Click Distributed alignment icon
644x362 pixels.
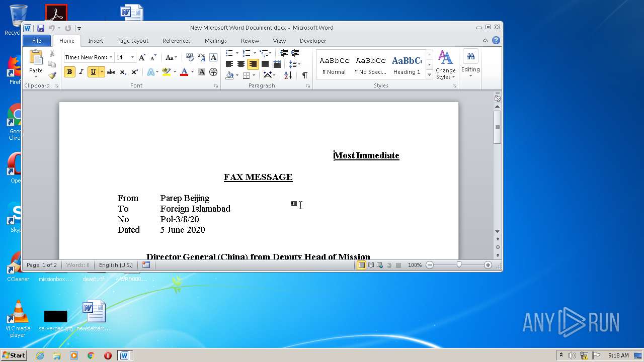(x=276, y=64)
